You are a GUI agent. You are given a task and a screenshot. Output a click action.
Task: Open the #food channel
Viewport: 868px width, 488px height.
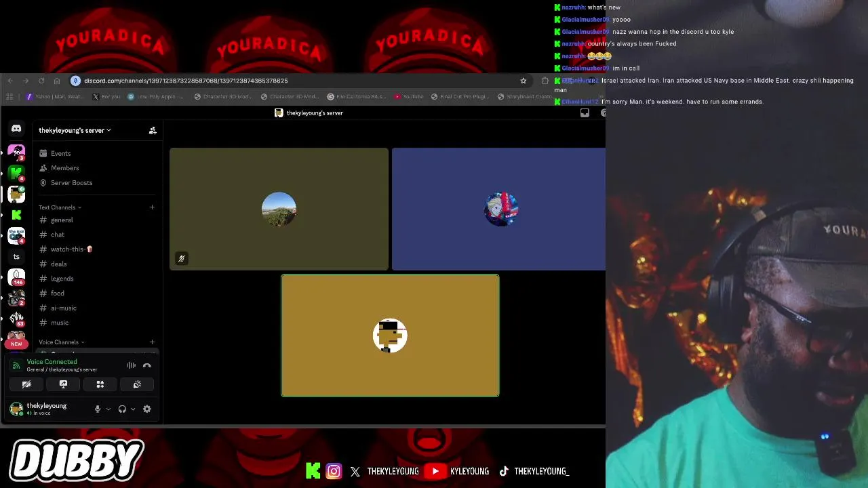[98, 293]
